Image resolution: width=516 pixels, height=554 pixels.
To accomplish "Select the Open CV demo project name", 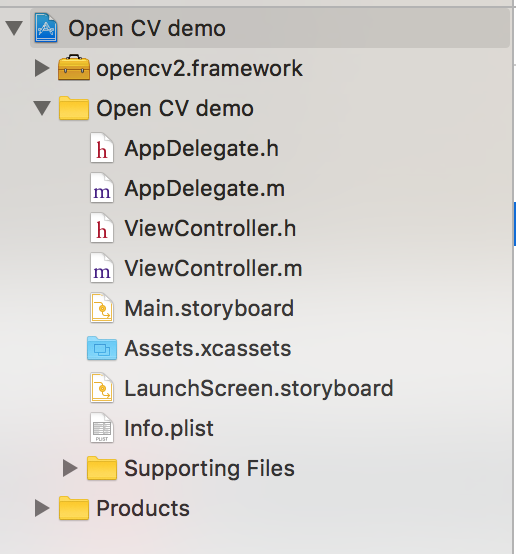I will 147,28.
